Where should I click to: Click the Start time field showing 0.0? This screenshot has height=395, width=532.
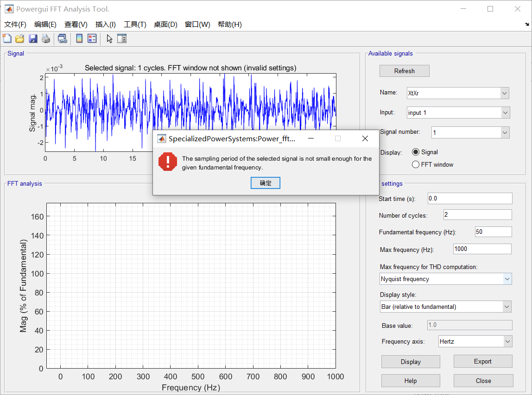coord(469,198)
